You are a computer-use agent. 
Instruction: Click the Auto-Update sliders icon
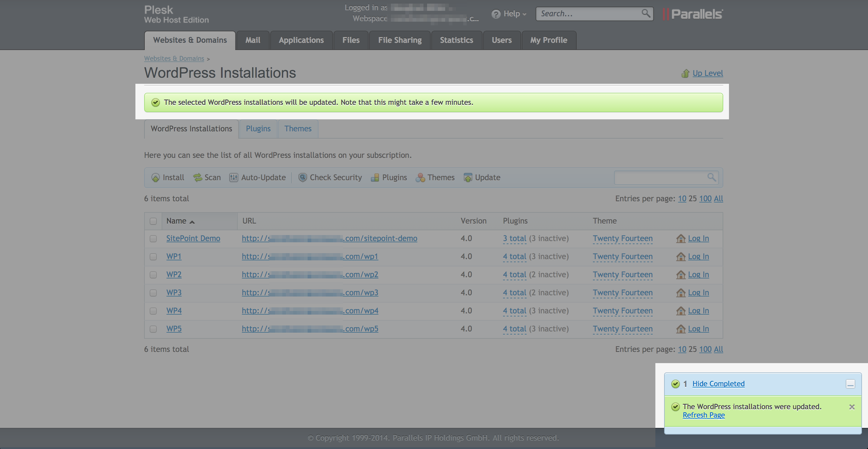tap(233, 177)
